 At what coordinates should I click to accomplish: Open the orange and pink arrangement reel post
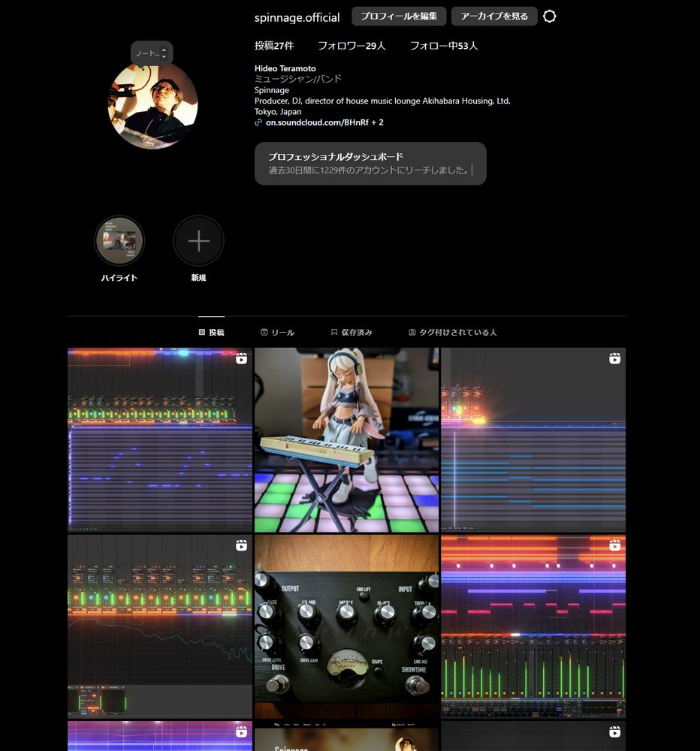533,626
